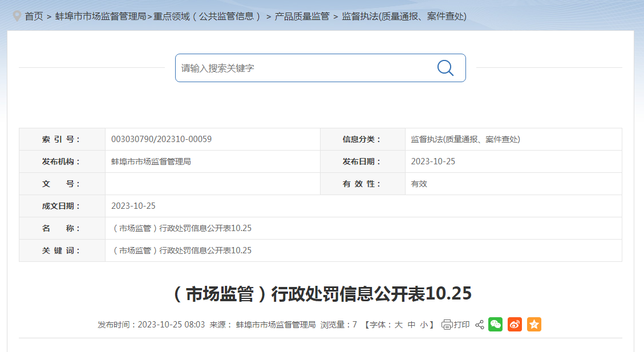Viewport: 644px width, 352px height.
Task: Set the font size to 中
Action: (411, 325)
